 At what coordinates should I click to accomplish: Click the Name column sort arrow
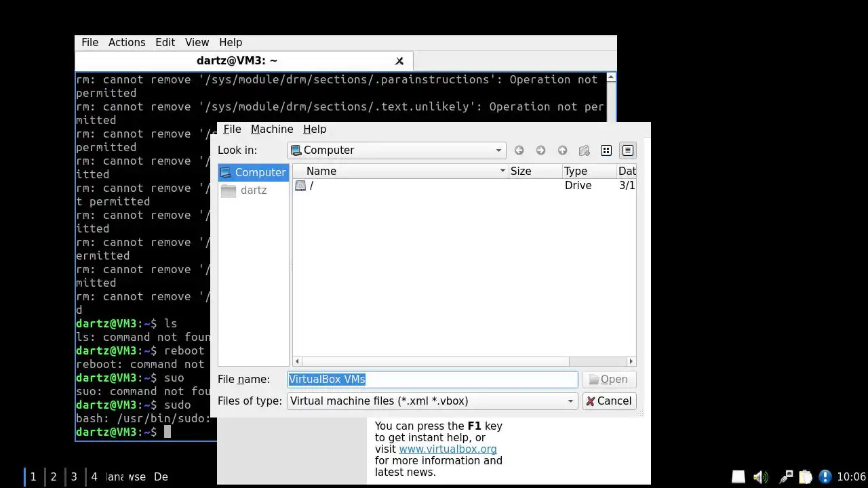[502, 171]
